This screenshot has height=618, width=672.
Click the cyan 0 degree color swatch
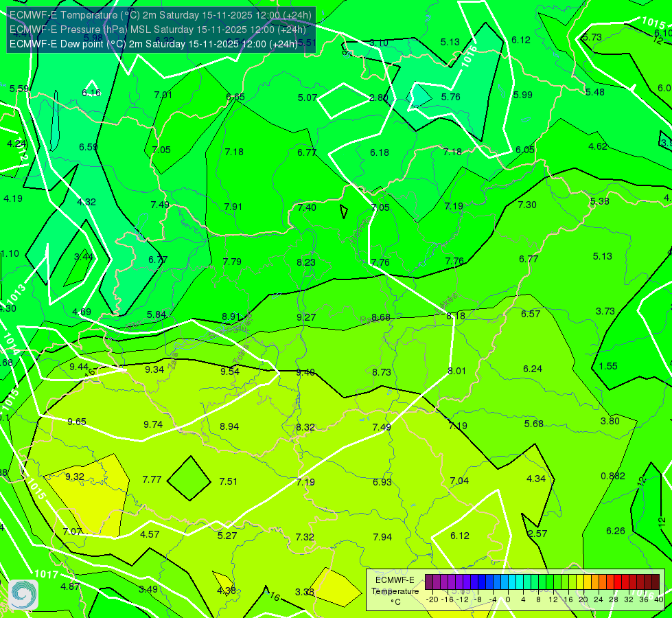click(511, 582)
